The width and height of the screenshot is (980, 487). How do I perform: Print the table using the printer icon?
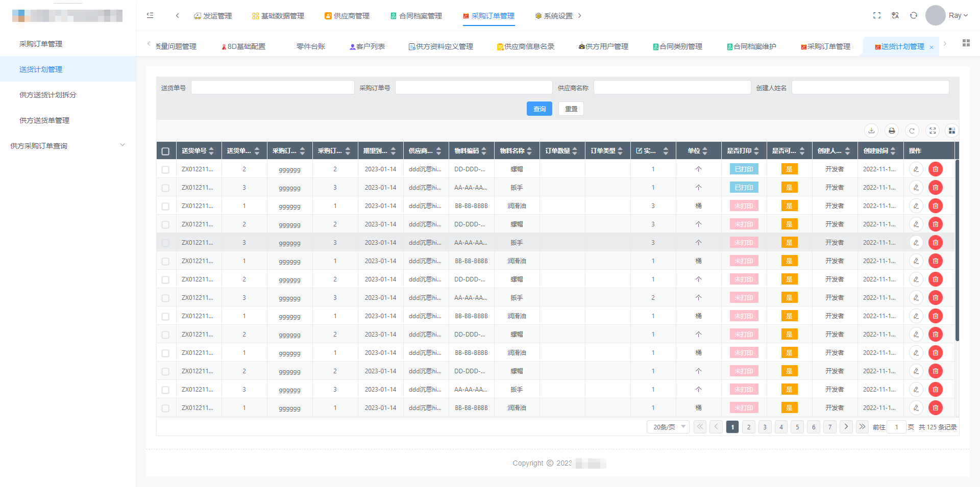[x=892, y=131]
